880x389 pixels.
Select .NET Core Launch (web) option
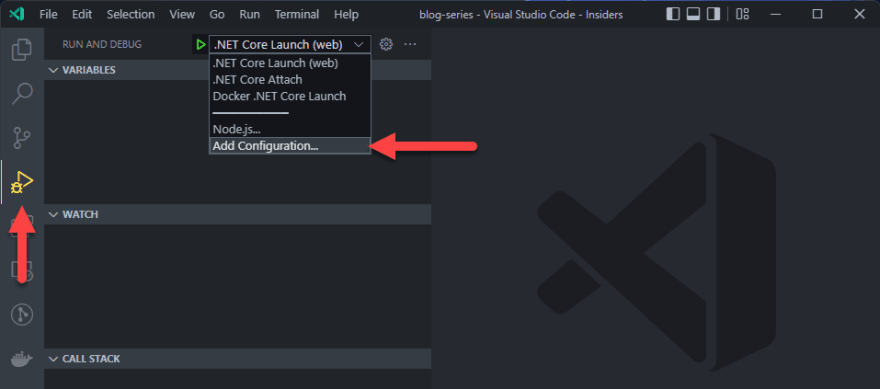tap(290, 63)
